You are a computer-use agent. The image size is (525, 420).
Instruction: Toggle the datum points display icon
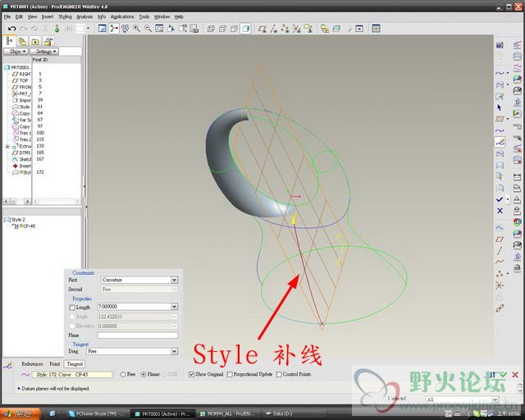[285, 29]
